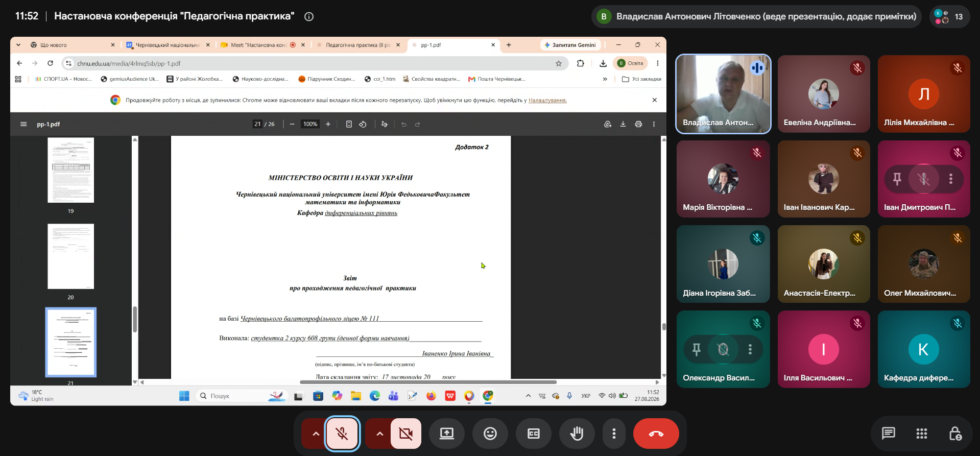Click the fit to page icon
The height and width of the screenshot is (456, 980).
pos(349,124)
